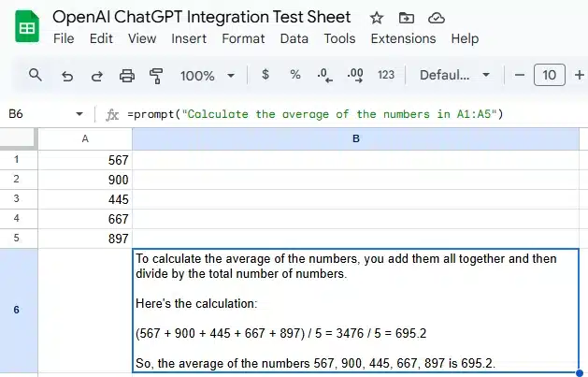Click the select-all corner box
588x377 pixels.
tap(19, 138)
